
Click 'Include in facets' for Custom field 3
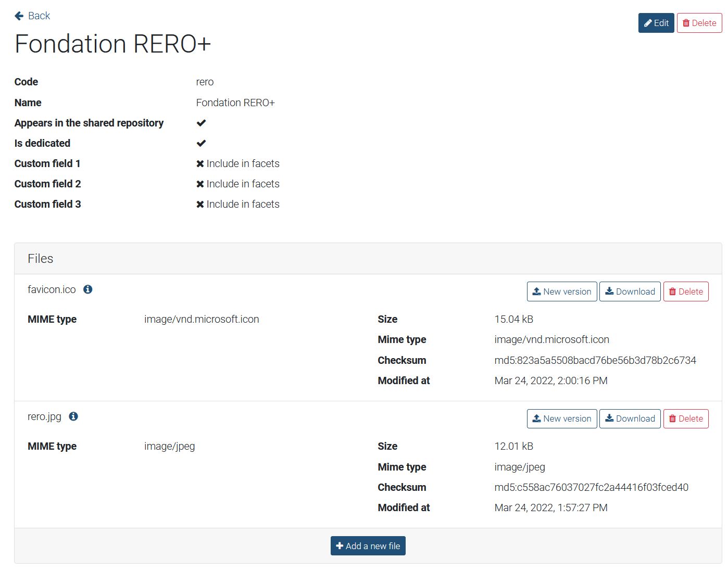pyautogui.click(x=243, y=204)
